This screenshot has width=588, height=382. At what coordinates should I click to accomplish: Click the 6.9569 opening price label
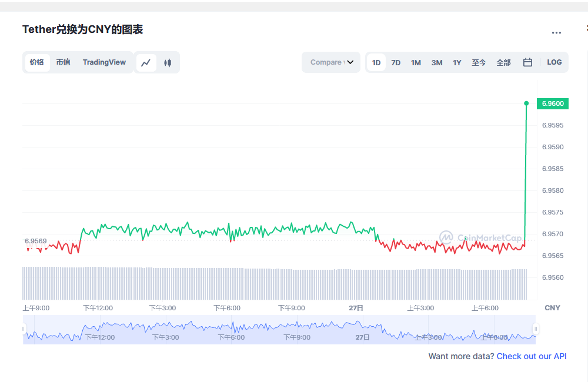pyautogui.click(x=36, y=241)
